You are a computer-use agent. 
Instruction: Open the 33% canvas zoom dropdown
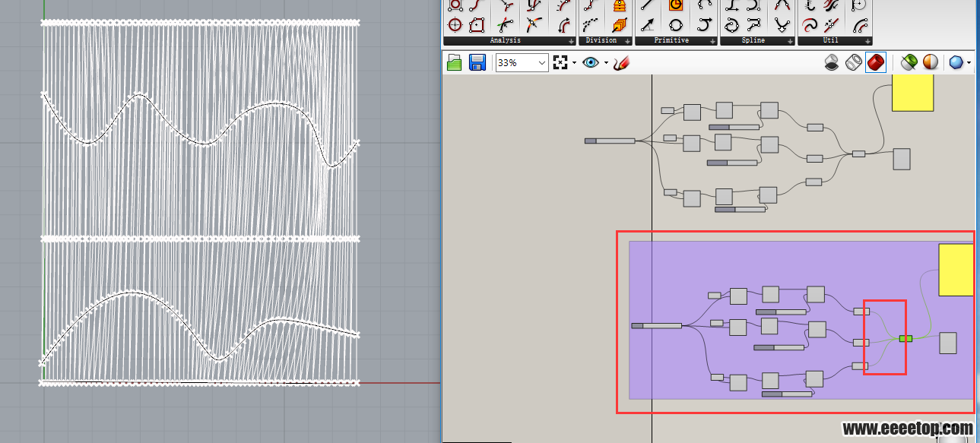pyautogui.click(x=542, y=63)
